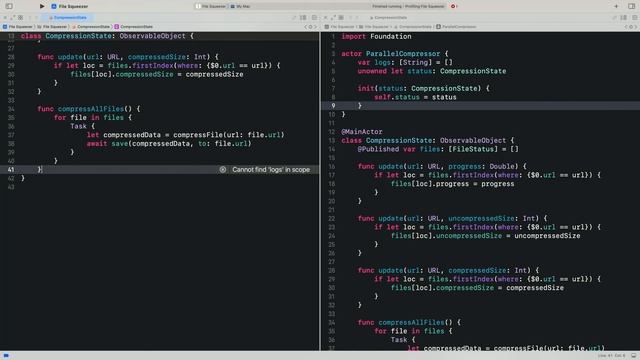Open the File Squeezer scheme selector
Screen dimensions: 640x360
tap(70, 7)
